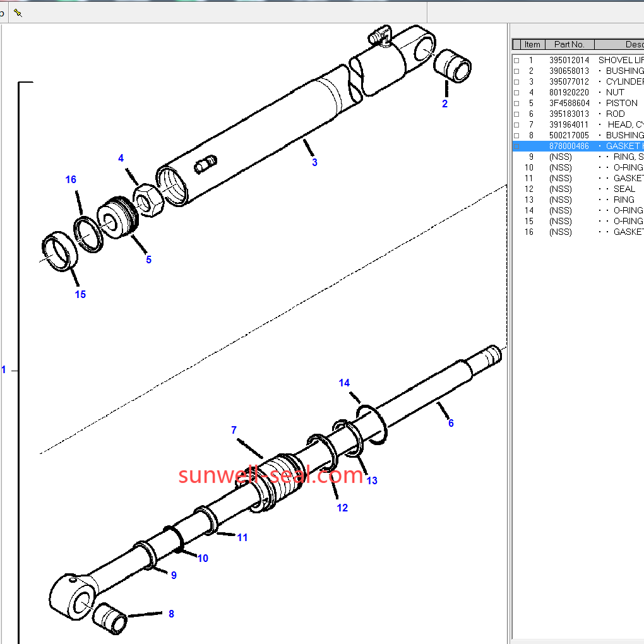
Task: Tick the checkbox beside the PISTON part
Action: [x=516, y=104]
